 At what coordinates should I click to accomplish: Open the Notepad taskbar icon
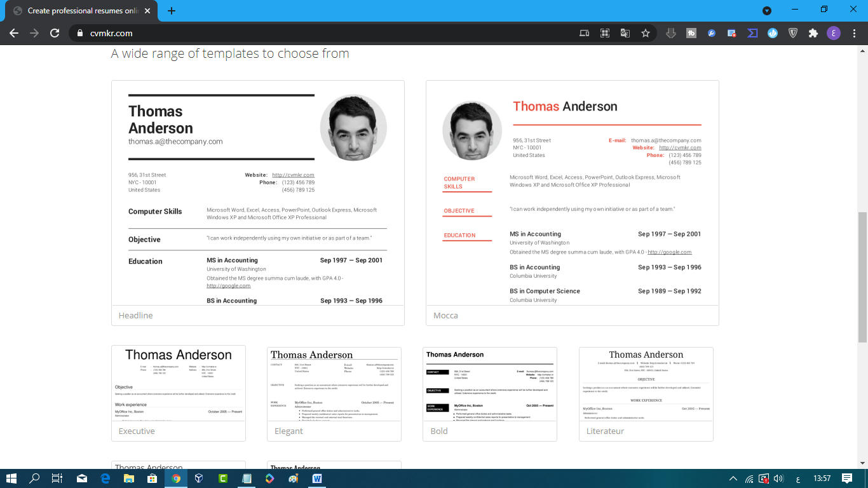[247, 478]
